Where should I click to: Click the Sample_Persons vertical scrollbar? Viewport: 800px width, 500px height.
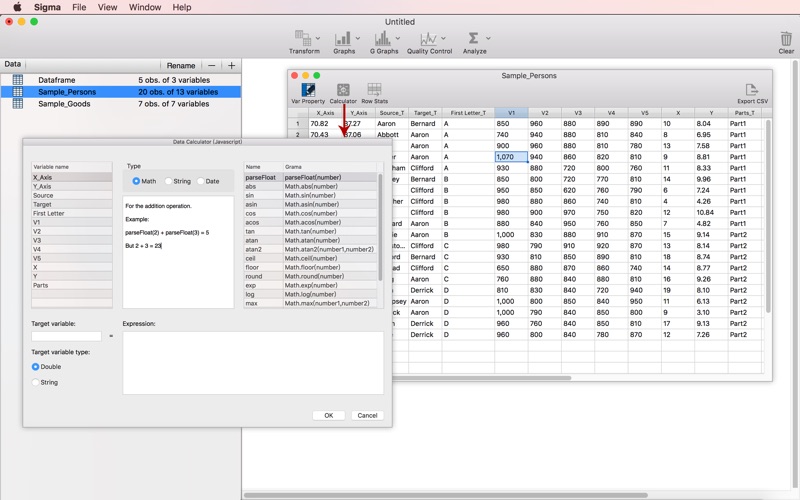pyautogui.click(x=768, y=215)
